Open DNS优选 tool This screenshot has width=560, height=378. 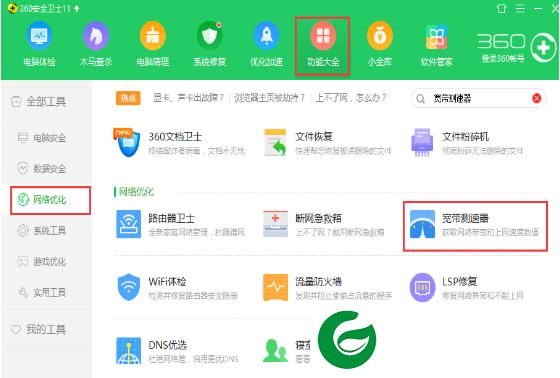(178, 351)
